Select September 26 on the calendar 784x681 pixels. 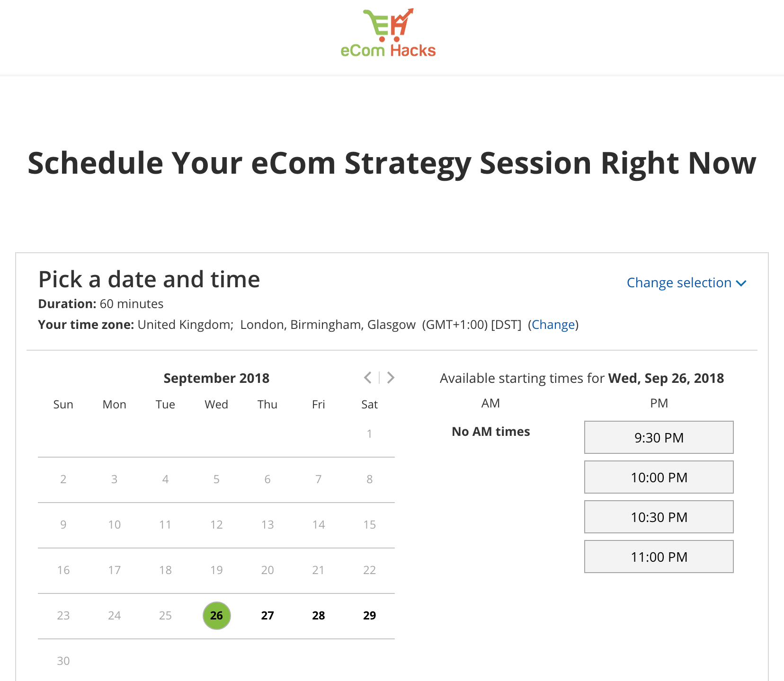(216, 616)
